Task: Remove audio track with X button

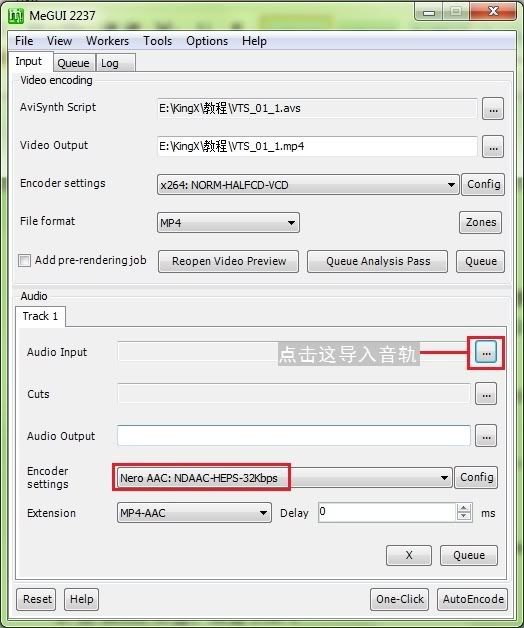Action: (x=409, y=555)
